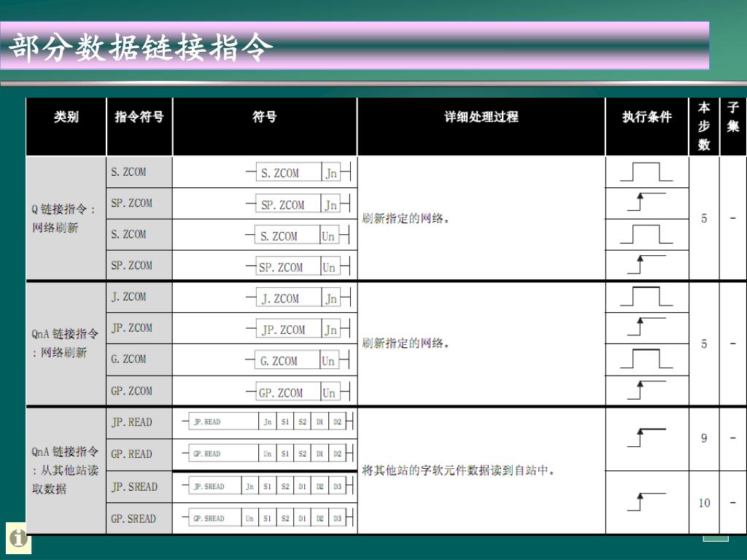Screen dimensions: 747x560
Task: Click the JP.ZCOM Jn ladder symbol
Action: click(x=298, y=329)
